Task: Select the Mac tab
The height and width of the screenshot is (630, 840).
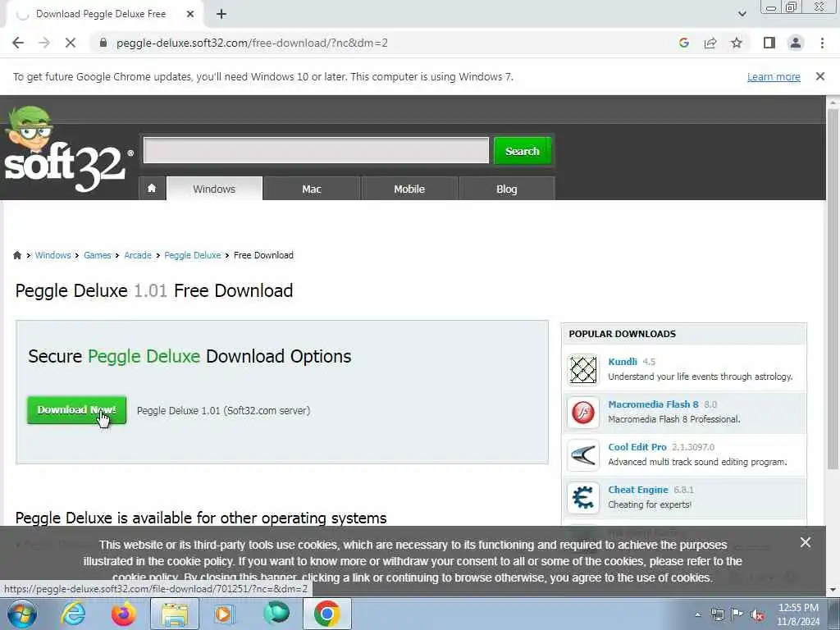Action: (x=311, y=189)
